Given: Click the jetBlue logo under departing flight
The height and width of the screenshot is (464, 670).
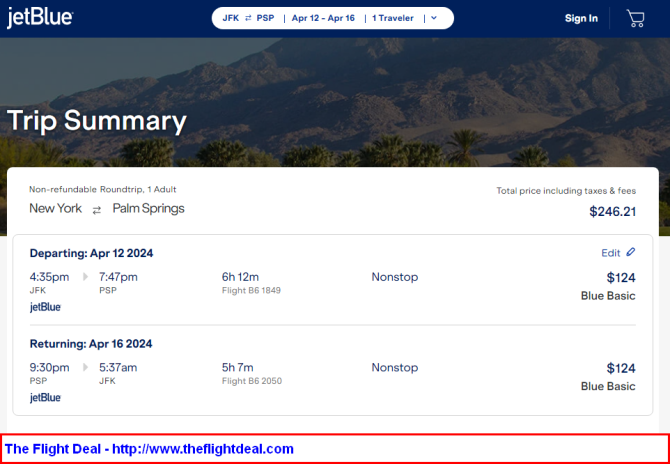Looking at the screenshot, I should 45,307.
